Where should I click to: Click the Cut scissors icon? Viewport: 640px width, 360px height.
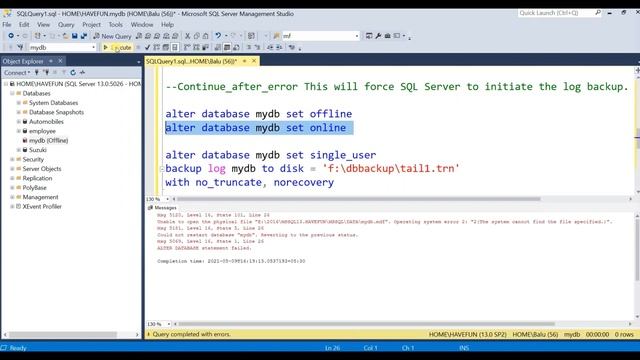coord(187,36)
